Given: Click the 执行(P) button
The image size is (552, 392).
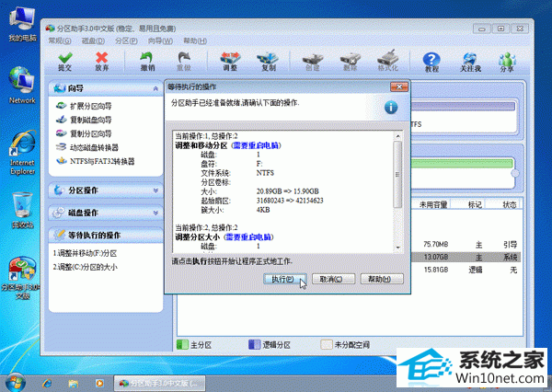Looking at the screenshot, I should point(285,279).
